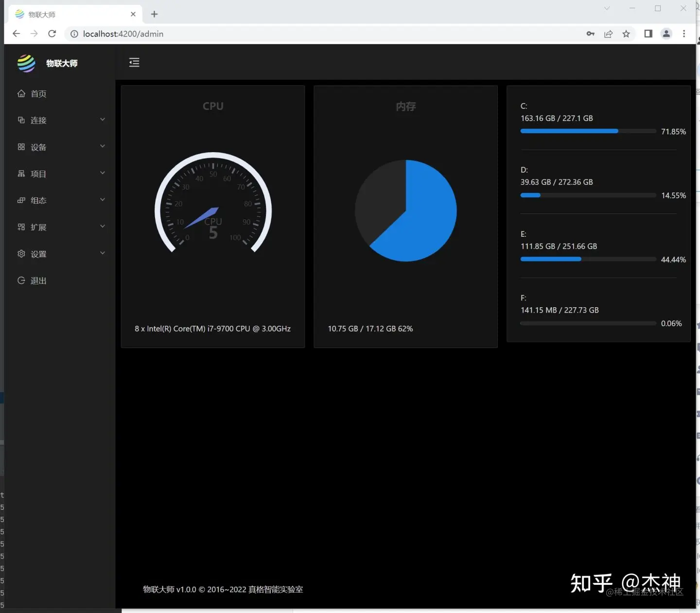Viewport: 700px width, 613px height.
Task: Click the 111.85 GB / 251.66 GB text
Action: [559, 246]
